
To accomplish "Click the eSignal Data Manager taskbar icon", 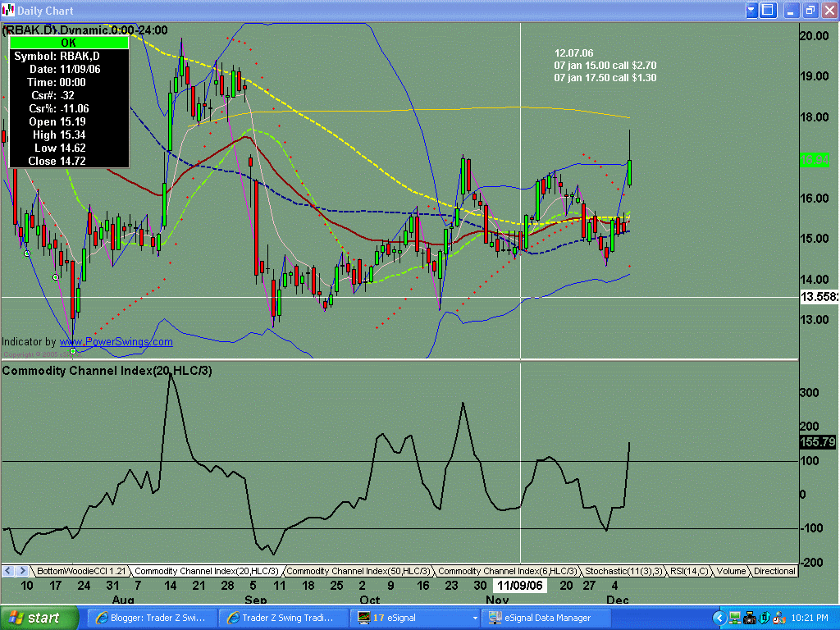I will (x=495, y=618).
